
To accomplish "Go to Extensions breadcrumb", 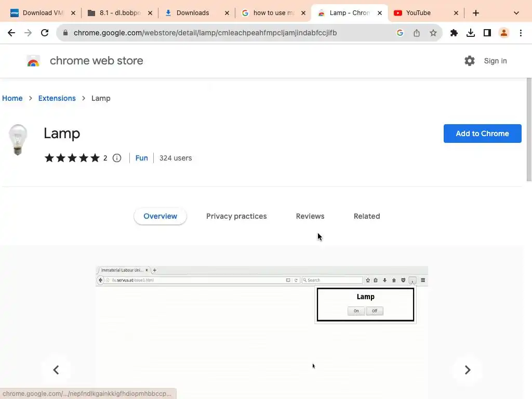I will click(57, 98).
